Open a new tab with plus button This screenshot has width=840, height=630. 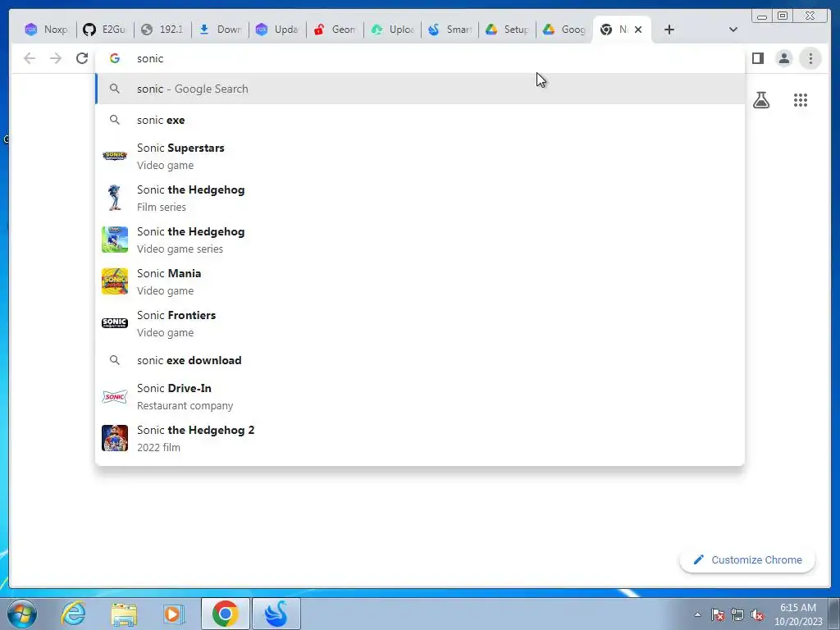coord(669,30)
